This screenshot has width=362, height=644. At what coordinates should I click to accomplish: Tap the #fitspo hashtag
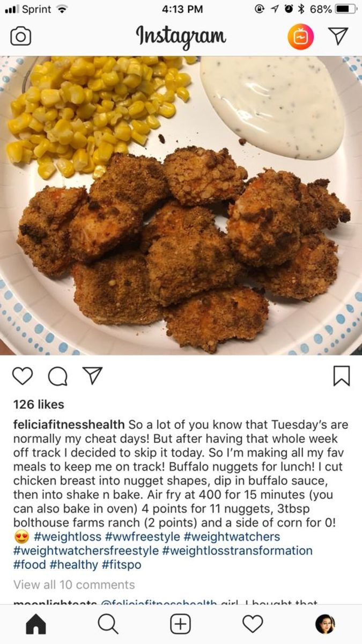[x=121, y=565]
